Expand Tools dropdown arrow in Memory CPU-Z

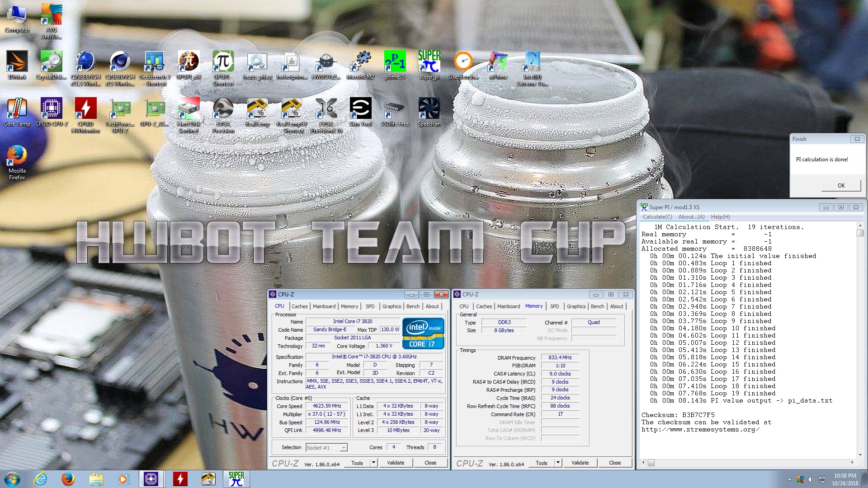pyautogui.click(x=558, y=463)
